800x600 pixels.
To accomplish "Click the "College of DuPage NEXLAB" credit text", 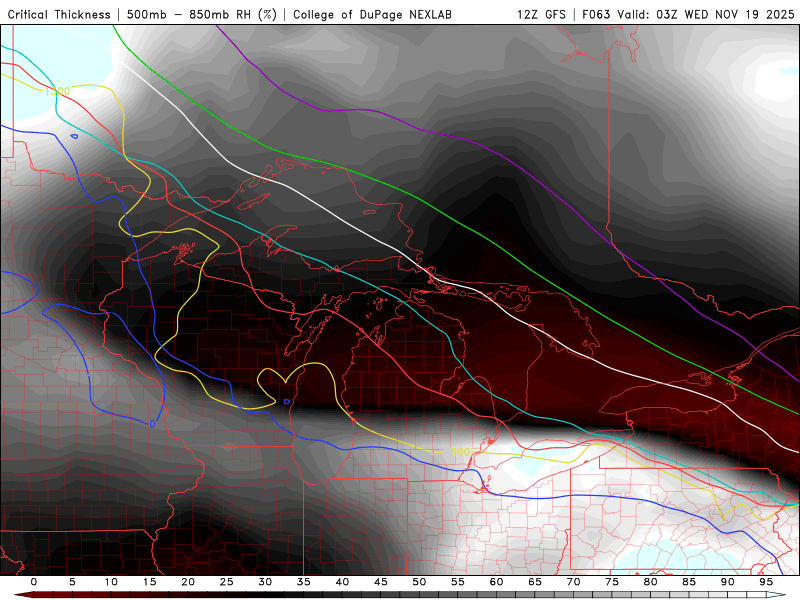I will click(x=372, y=14).
